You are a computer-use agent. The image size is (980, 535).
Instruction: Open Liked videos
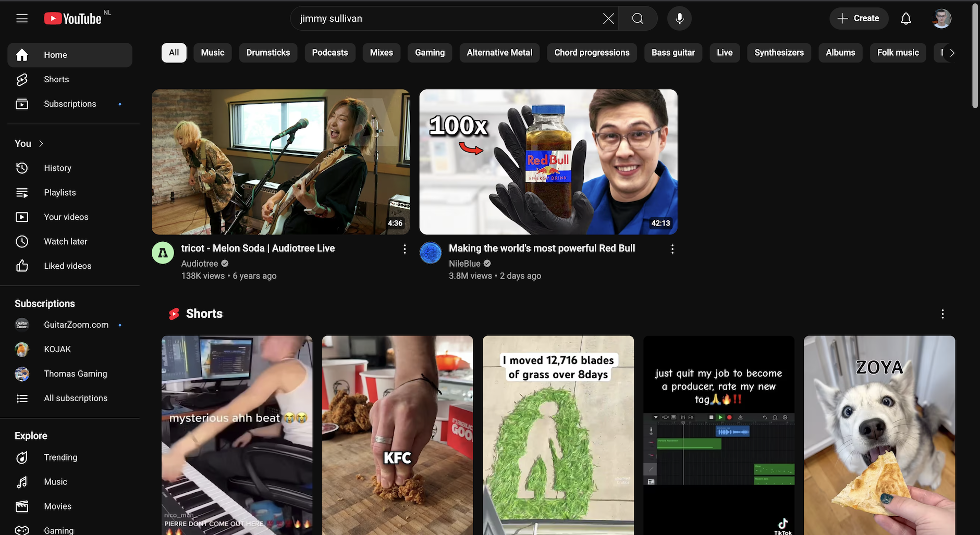70,266
